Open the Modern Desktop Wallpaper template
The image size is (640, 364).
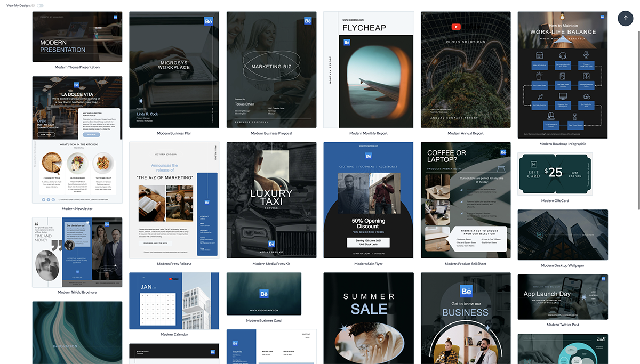point(563,234)
